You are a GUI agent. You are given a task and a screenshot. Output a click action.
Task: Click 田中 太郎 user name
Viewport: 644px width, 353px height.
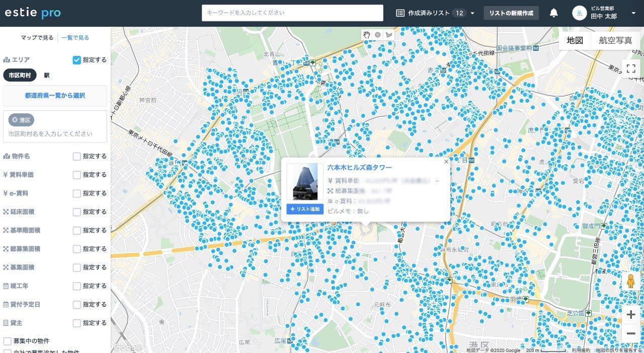[x=604, y=16]
